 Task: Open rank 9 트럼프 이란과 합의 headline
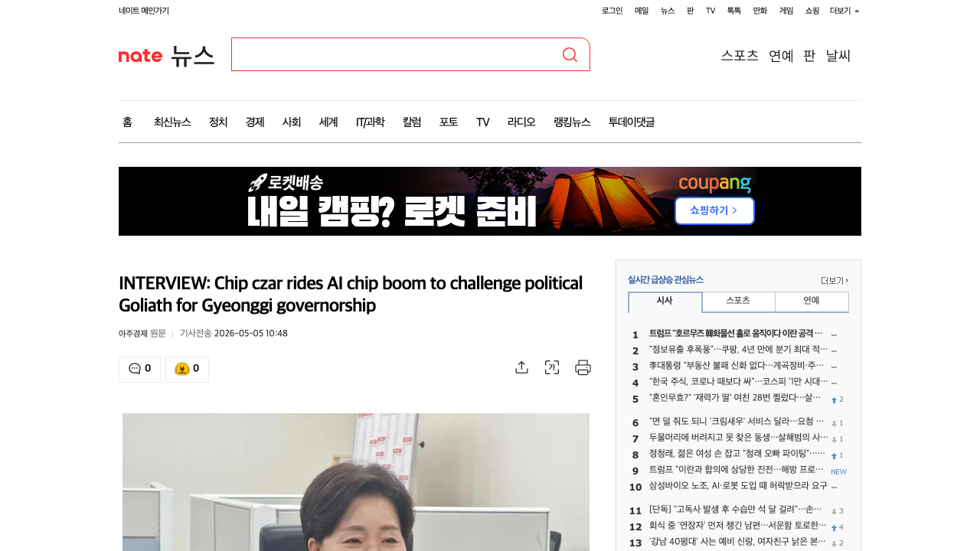pos(737,470)
